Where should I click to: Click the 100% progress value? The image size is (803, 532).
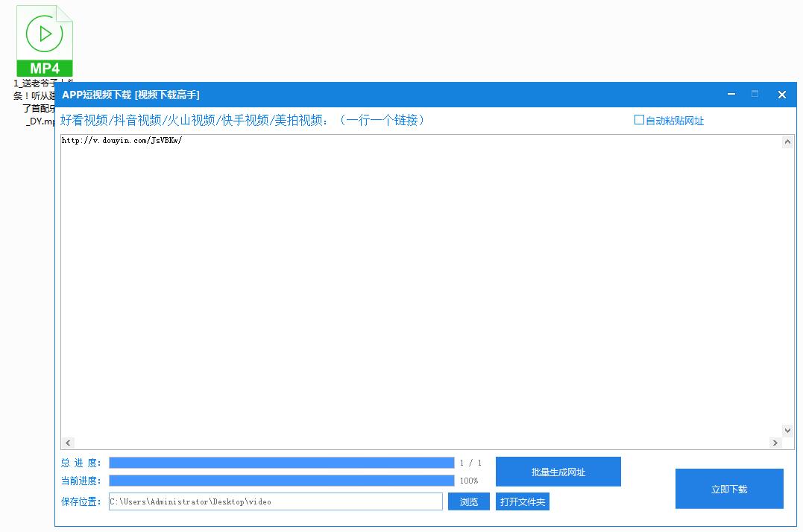pos(468,481)
